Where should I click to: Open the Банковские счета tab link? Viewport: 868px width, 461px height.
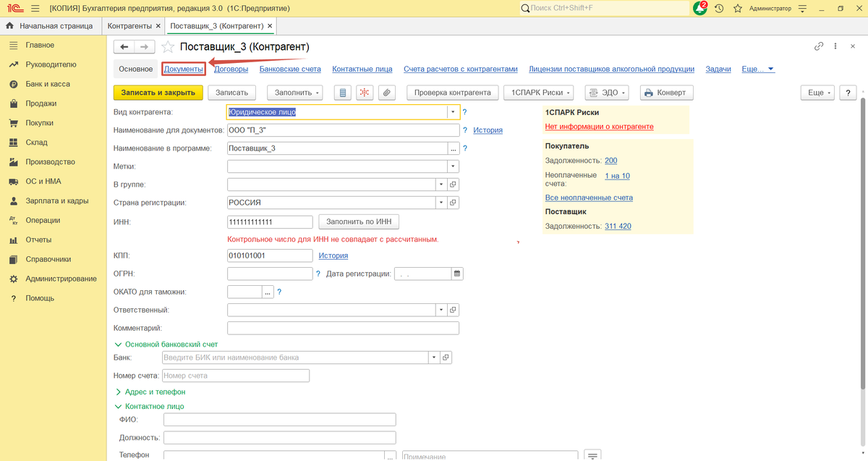[x=290, y=69]
